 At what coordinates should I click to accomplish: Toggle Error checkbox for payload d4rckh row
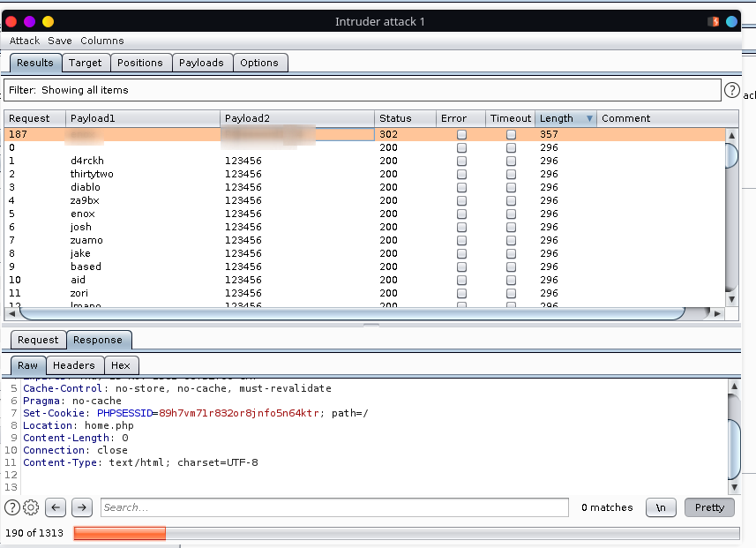click(461, 161)
